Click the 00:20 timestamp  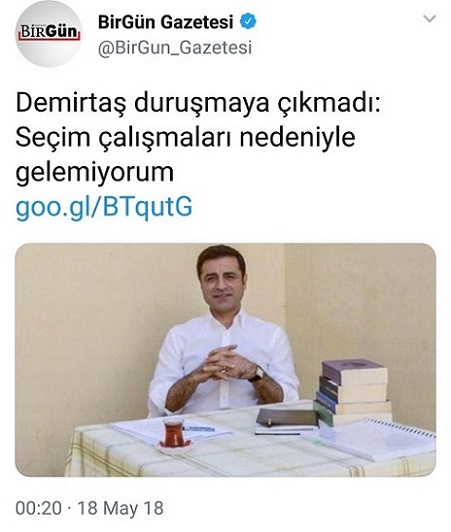[39, 508]
